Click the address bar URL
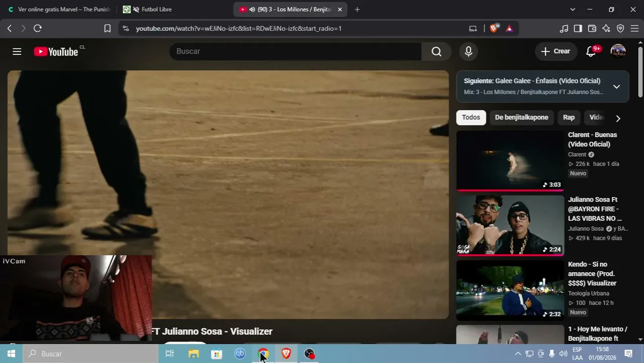 point(239,28)
